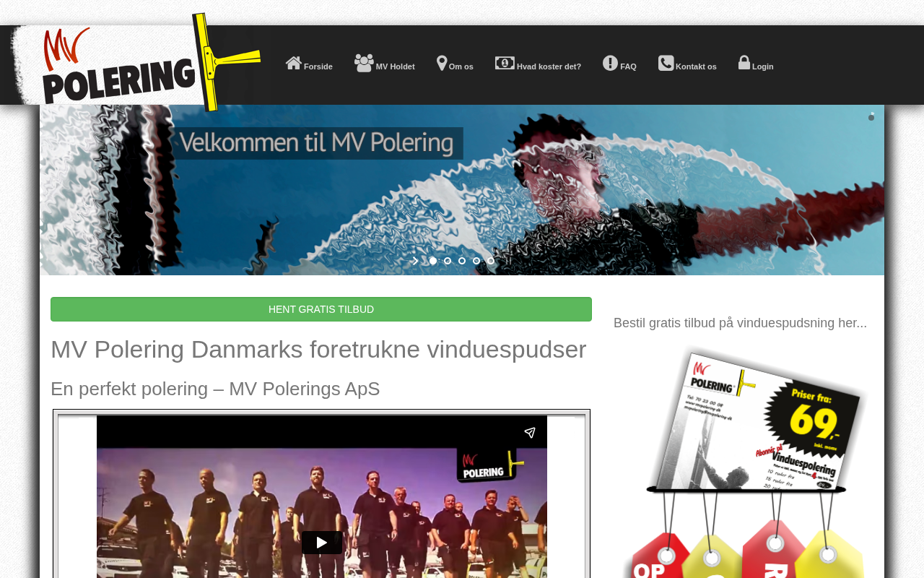Select the first slider pagination dot
Screen dimensions: 924x578
click(433, 261)
